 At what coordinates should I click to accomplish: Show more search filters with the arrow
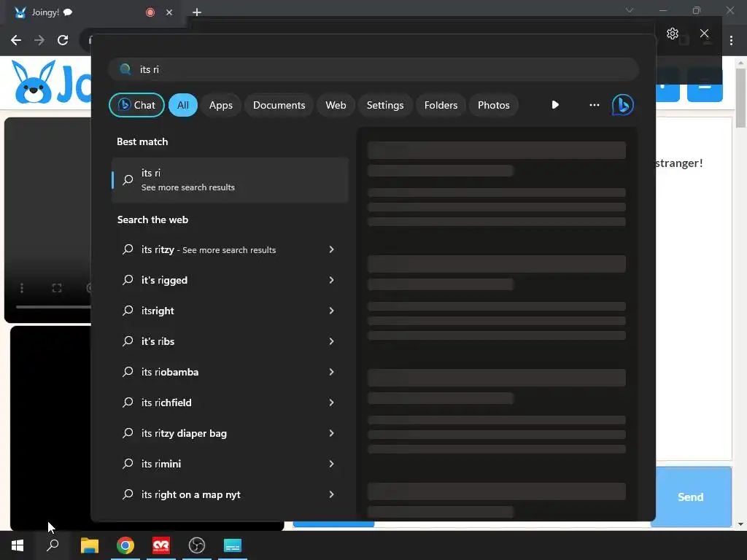pyautogui.click(x=555, y=105)
